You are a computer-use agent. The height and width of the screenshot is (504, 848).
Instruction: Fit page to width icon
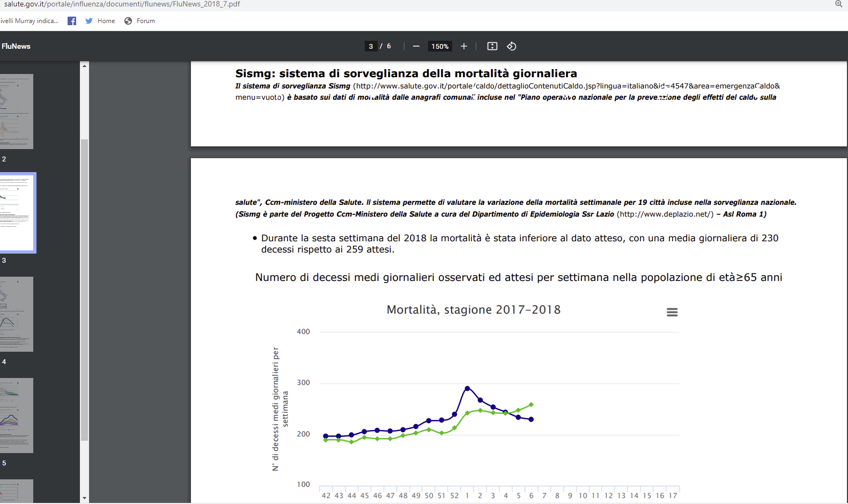(492, 47)
